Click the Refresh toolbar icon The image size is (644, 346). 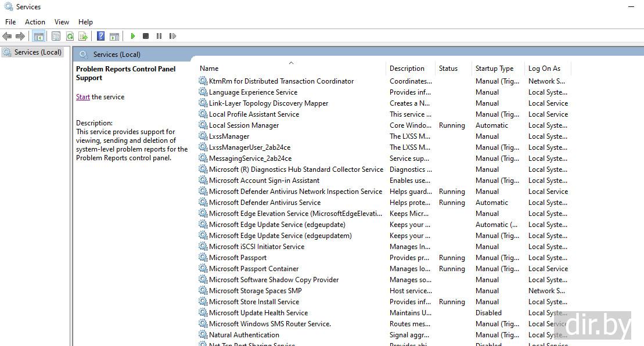pos(70,36)
